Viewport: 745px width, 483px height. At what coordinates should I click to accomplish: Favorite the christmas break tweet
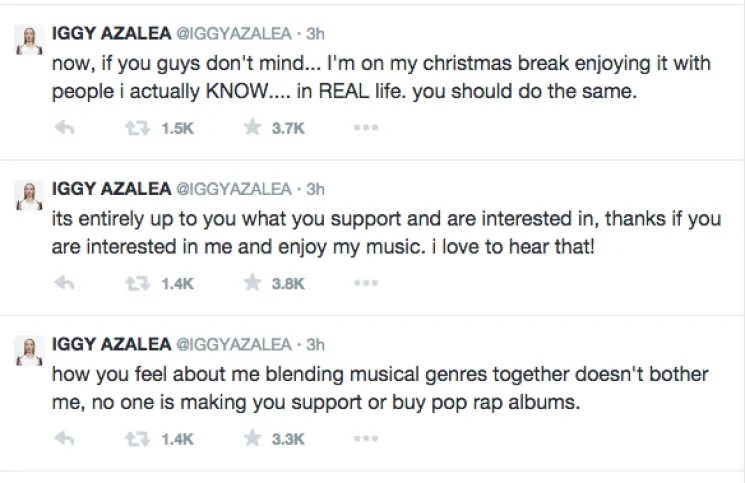click(x=254, y=129)
